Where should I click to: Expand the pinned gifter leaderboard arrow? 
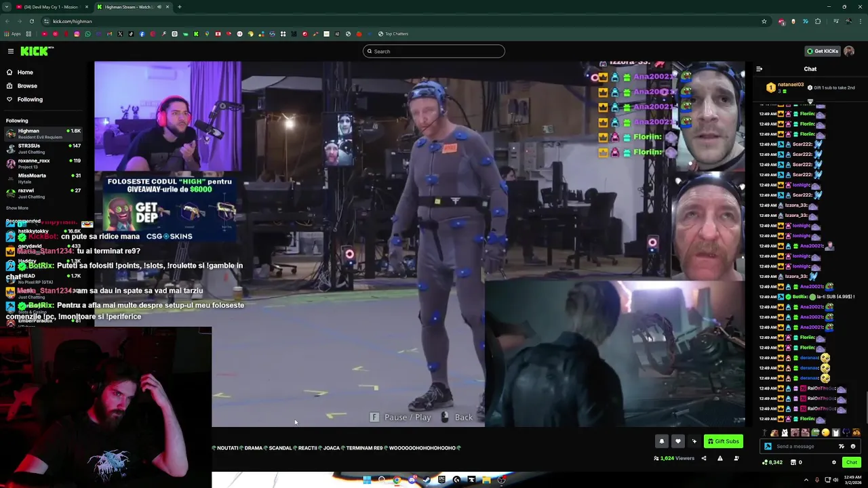coord(810,101)
